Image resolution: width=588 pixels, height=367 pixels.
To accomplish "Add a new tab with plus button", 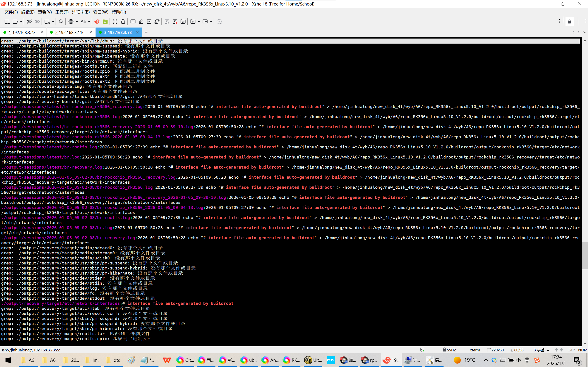I will pos(146,32).
